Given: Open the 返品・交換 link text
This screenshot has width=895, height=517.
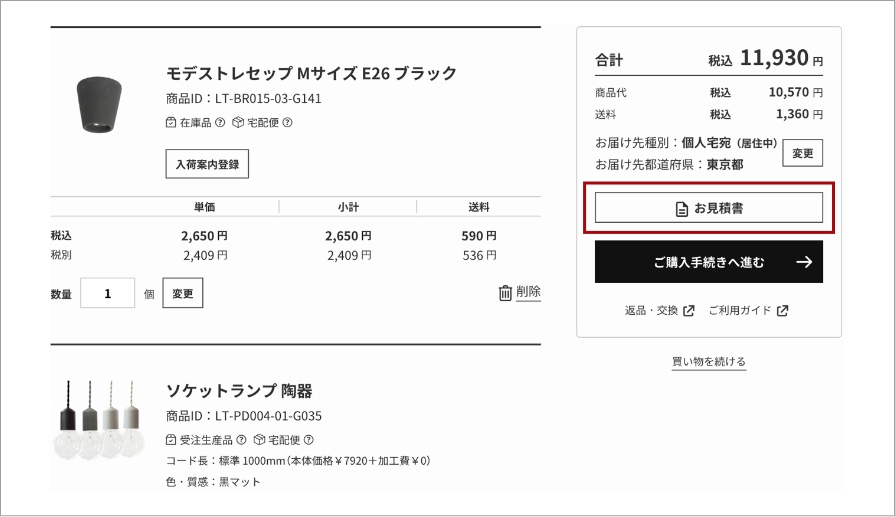Looking at the screenshot, I should pyautogui.click(x=651, y=311).
